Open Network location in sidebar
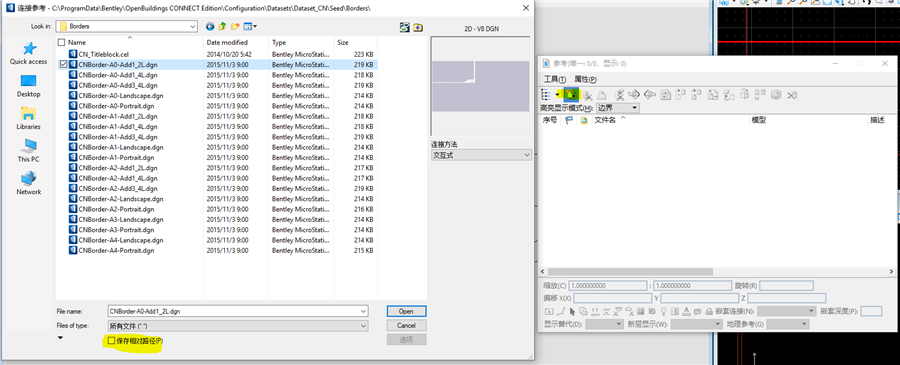The height and width of the screenshot is (365, 900). [x=29, y=184]
